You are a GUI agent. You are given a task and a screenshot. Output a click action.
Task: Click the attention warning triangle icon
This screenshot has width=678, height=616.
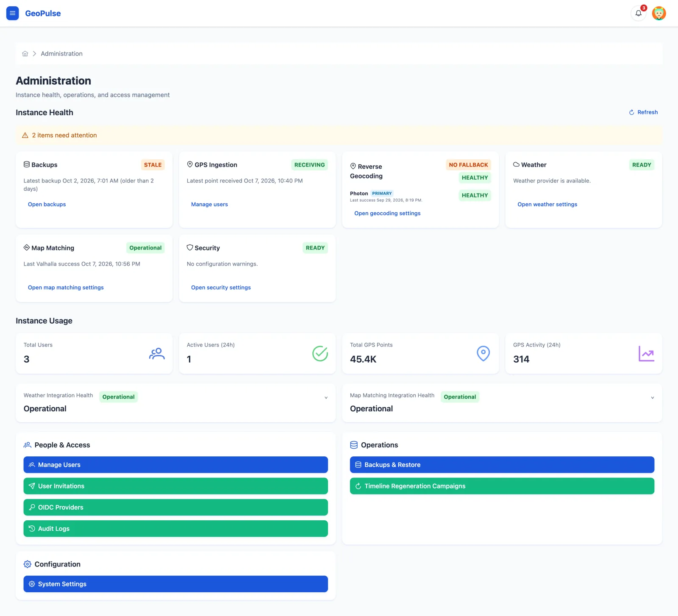pyautogui.click(x=25, y=135)
